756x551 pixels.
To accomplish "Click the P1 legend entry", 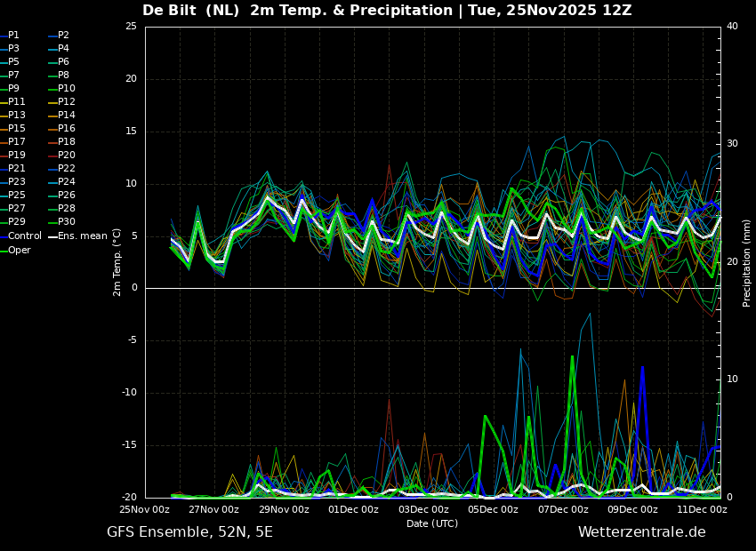I will pyautogui.click(x=10, y=36).
